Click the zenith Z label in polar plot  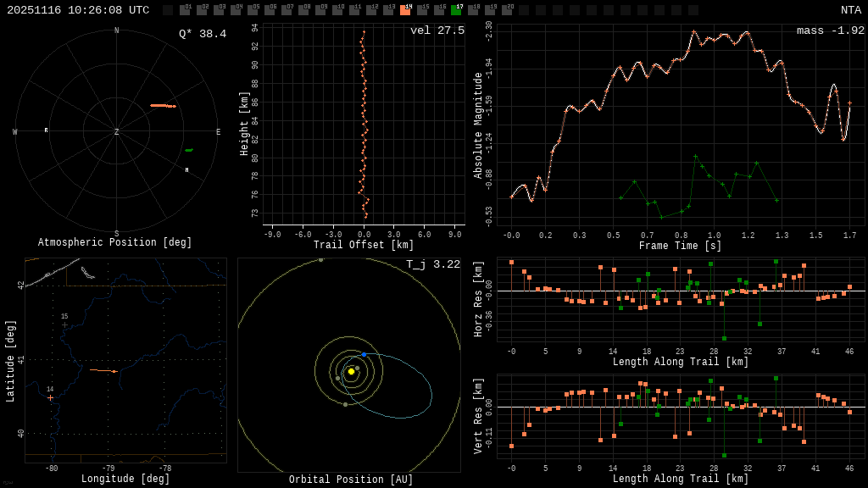coord(117,132)
